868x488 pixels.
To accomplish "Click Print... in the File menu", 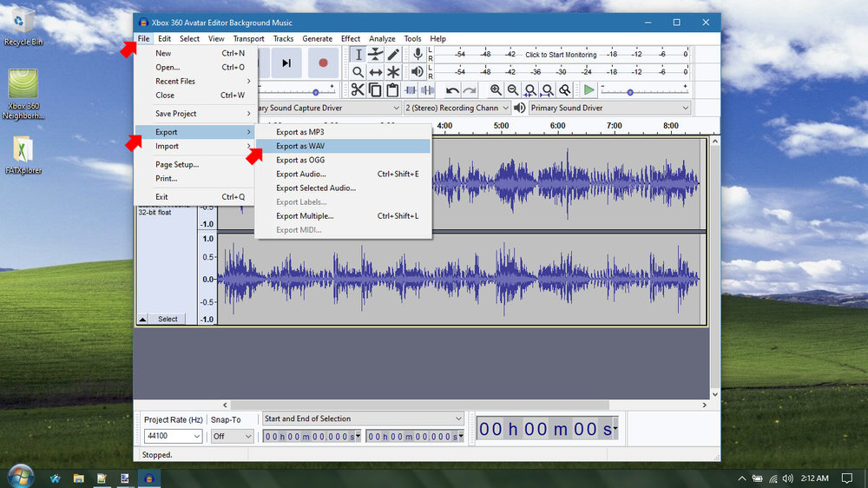I will coord(194,178).
